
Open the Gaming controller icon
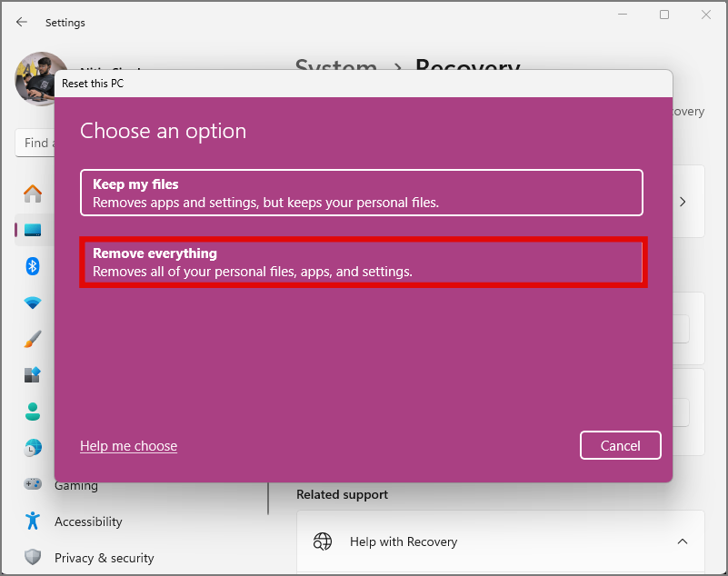point(33,484)
